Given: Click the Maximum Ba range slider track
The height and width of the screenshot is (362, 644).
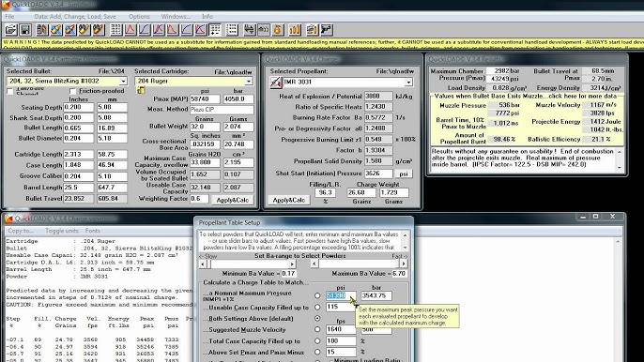Looking at the screenshot, I should click(x=359, y=264).
